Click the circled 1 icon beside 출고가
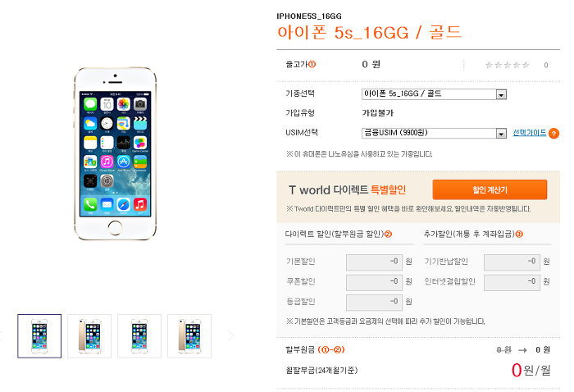The image size is (574, 392). point(312,65)
